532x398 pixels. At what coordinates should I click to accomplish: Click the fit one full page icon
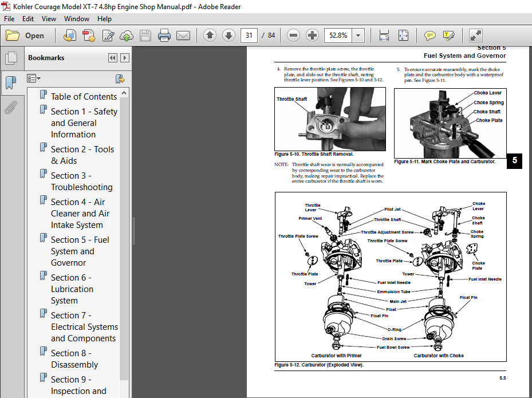[x=403, y=36]
